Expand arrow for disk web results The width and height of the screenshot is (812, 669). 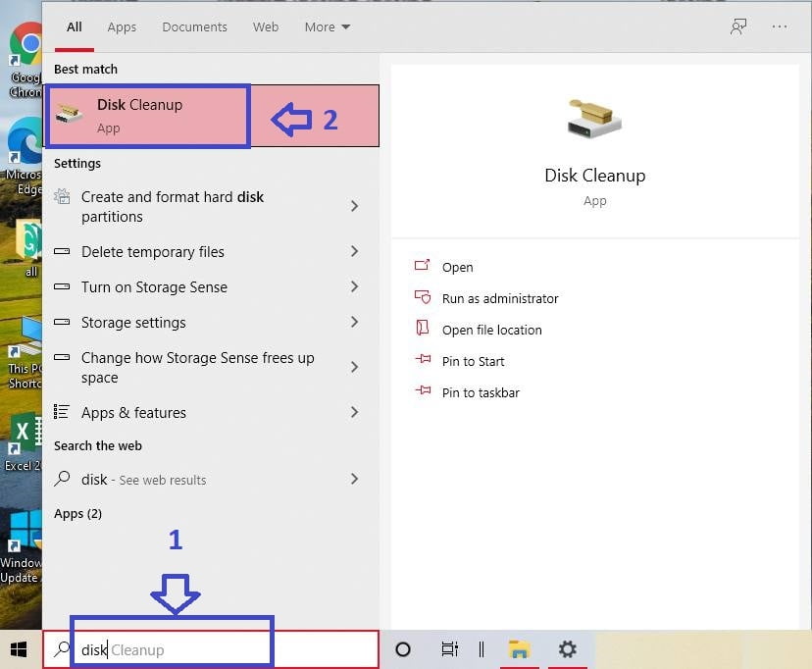tap(354, 479)
